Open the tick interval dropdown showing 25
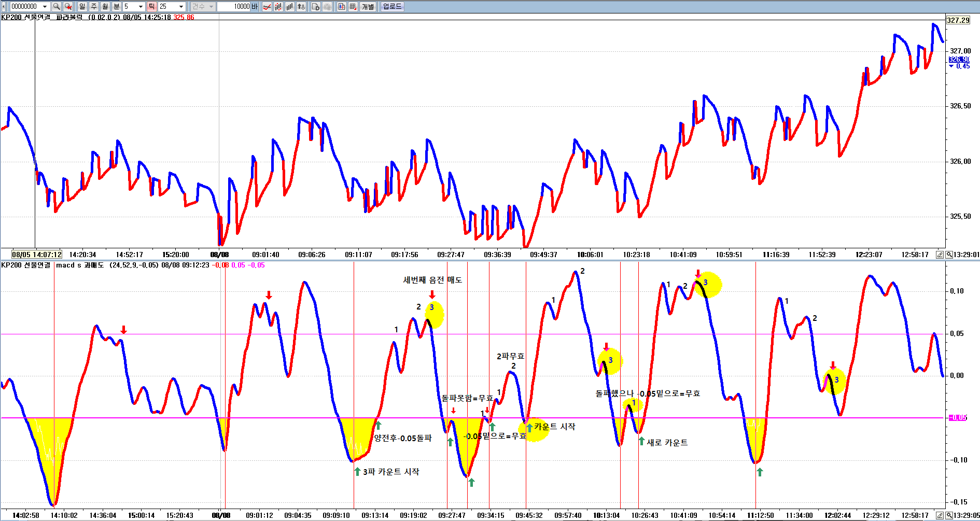Image resolution: width=980 pixels, height=521 pixels. pos(181,7)
